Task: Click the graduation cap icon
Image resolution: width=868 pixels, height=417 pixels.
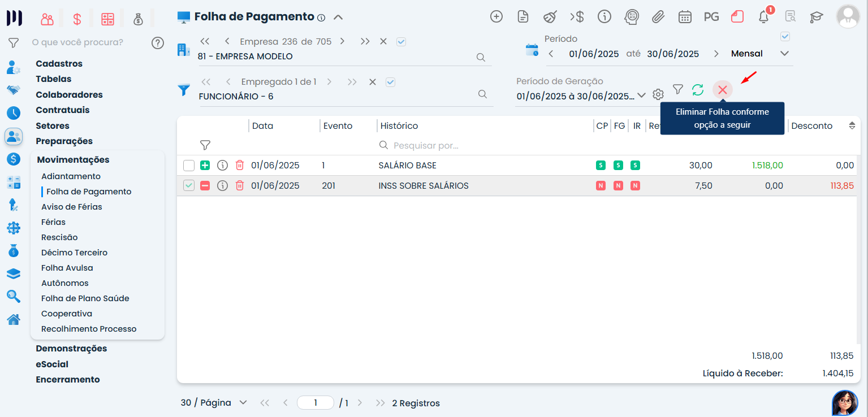Action: pos(816,17)
